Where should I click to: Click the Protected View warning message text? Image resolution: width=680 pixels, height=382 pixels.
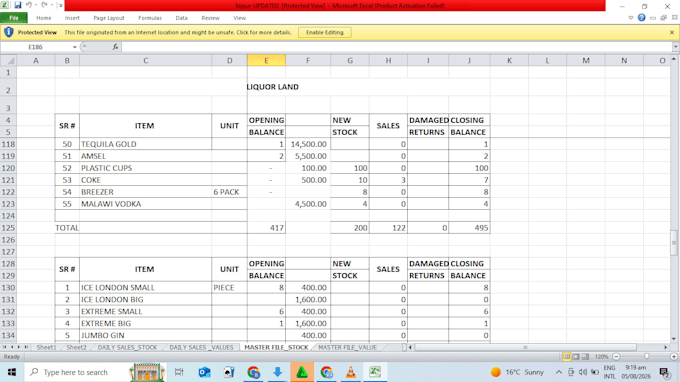(178, 33)
